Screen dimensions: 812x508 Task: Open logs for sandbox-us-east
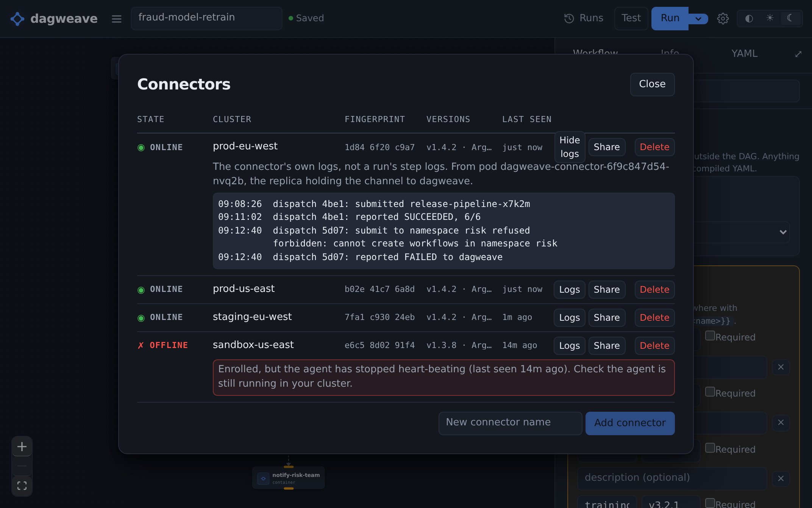(570, 346)
